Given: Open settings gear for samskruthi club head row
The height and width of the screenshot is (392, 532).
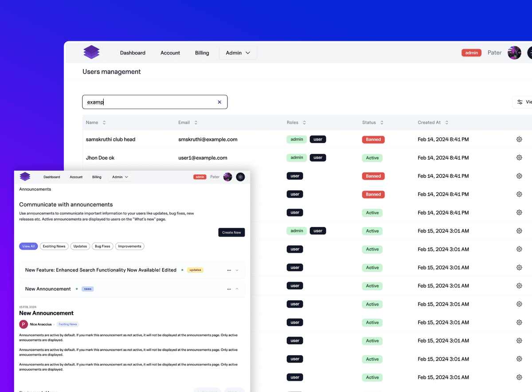Looking at the screenshot, I should coord(519,139).
